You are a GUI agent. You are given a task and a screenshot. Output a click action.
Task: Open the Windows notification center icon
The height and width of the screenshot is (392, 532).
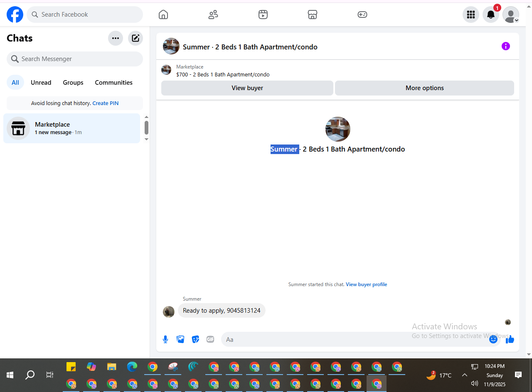[x=518, y=375]
